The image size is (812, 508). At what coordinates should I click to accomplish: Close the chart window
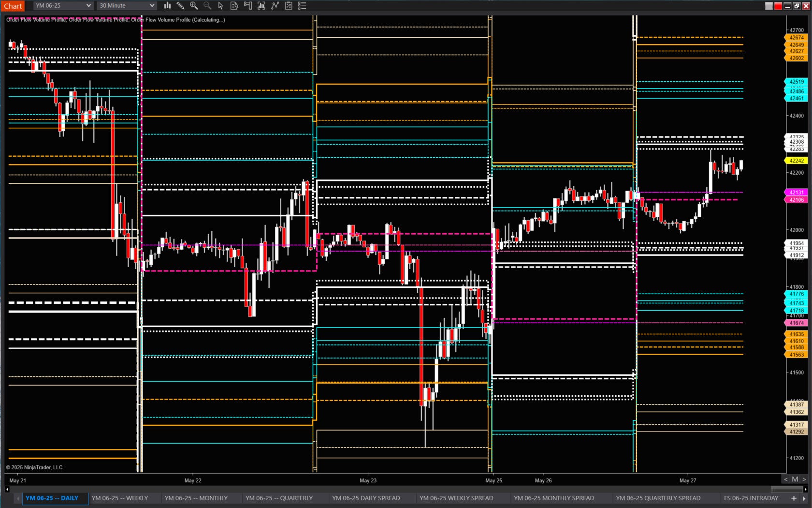[x=806, y=6]
